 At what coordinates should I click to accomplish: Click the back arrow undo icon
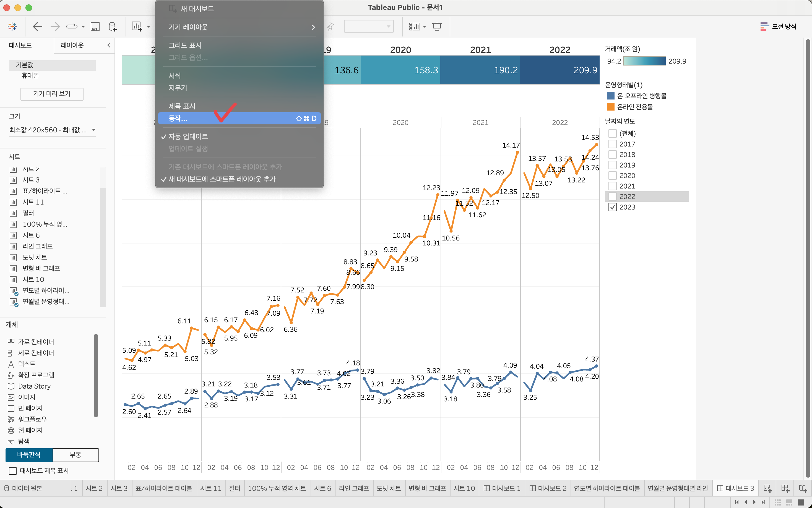pyautogui.click(x=37, y=26)
